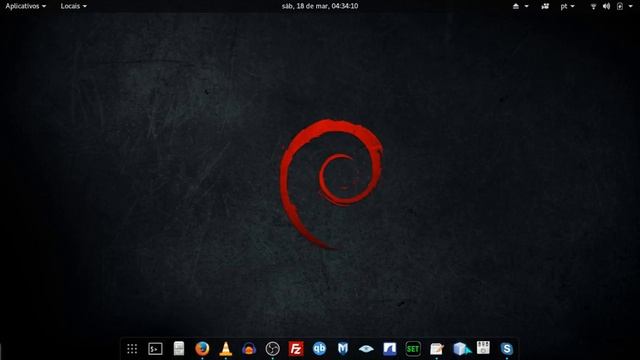Open Maltego icon in the dock
This screenshot has height=360, width=640.
(343, 349)
